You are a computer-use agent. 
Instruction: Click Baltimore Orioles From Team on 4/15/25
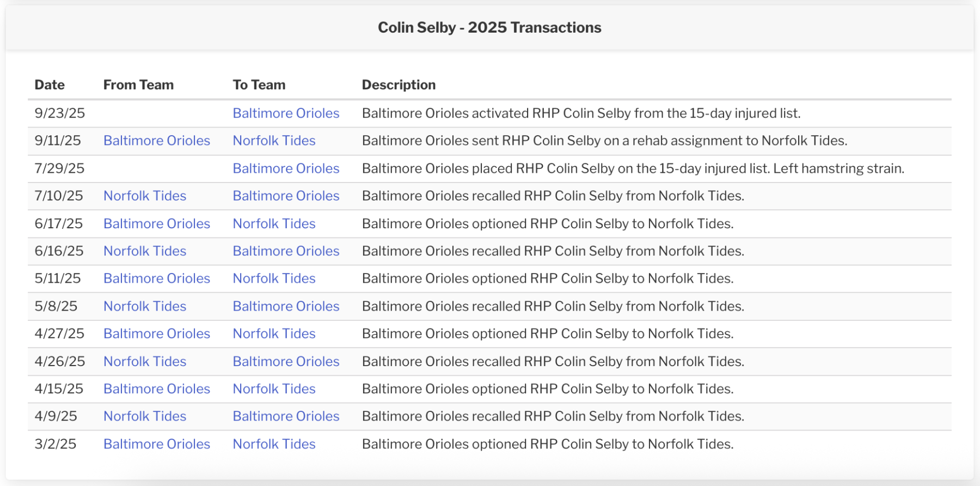click(157, 389)
